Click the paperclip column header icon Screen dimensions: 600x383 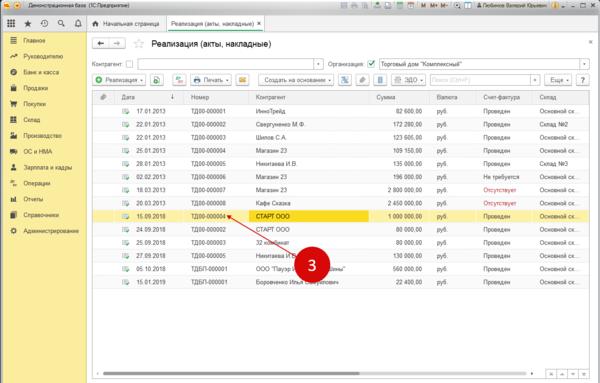[103, 97]
